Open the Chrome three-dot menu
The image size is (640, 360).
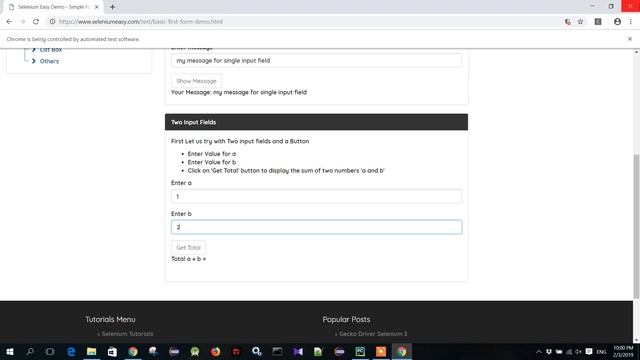coord(631,22)
